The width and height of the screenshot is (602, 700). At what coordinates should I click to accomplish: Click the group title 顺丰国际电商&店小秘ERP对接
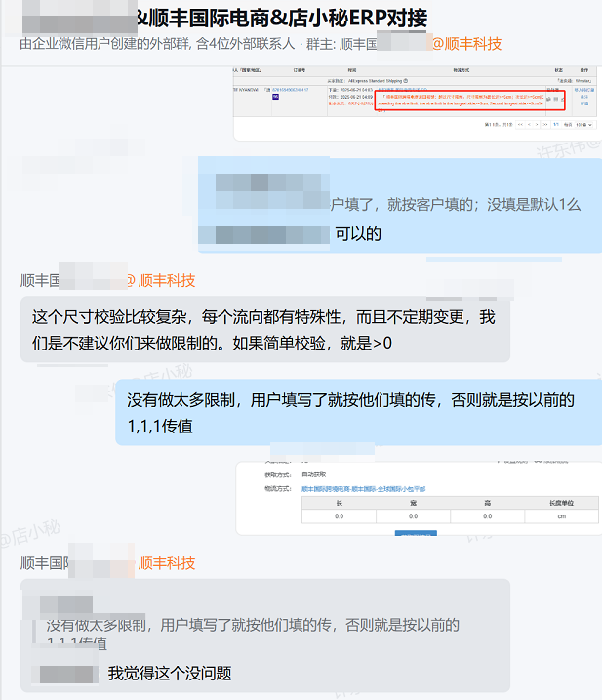(282, 19)
